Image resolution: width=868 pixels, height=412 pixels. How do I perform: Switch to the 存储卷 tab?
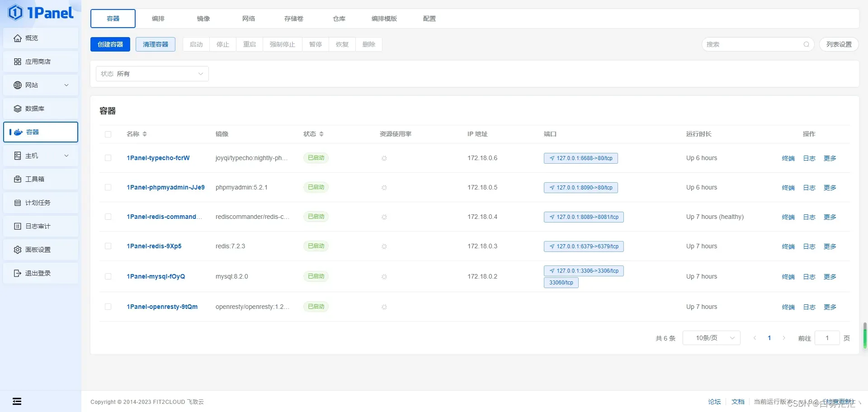tap(294, 19)
